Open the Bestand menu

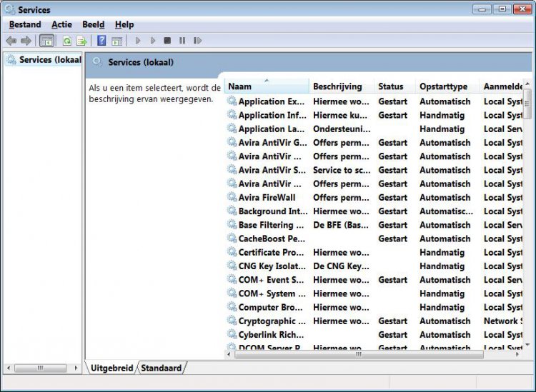tap(25, 24)
